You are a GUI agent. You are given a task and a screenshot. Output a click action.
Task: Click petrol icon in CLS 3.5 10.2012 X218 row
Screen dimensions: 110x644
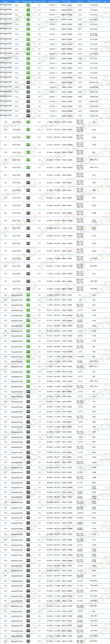pyautogui.click(x=28, y=10)
